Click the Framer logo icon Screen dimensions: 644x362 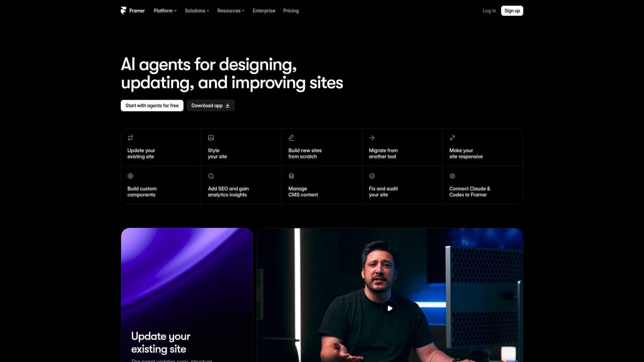(x=124, y=11)
